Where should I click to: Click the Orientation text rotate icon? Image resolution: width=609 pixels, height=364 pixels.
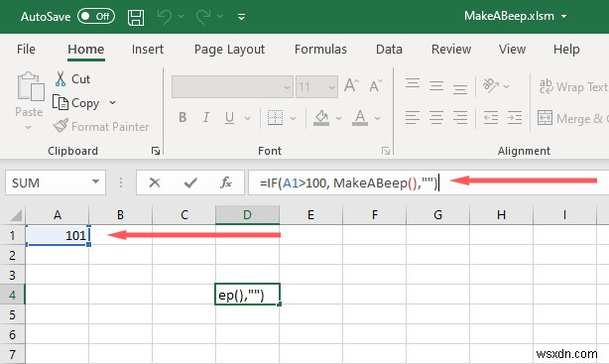[491, 85]
